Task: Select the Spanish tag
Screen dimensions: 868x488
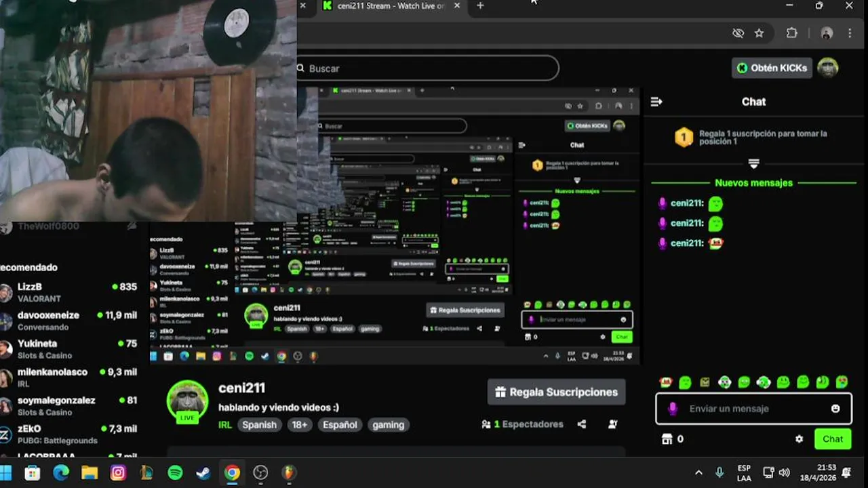Action: (x=259, y=425)
